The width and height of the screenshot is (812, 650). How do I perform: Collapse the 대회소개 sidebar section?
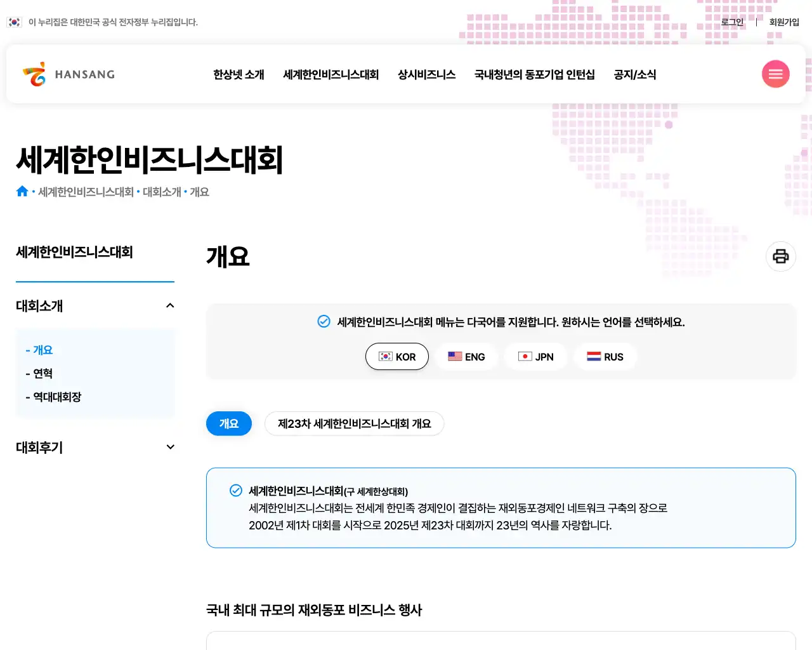pyautogui.click(x=170, y=305)
